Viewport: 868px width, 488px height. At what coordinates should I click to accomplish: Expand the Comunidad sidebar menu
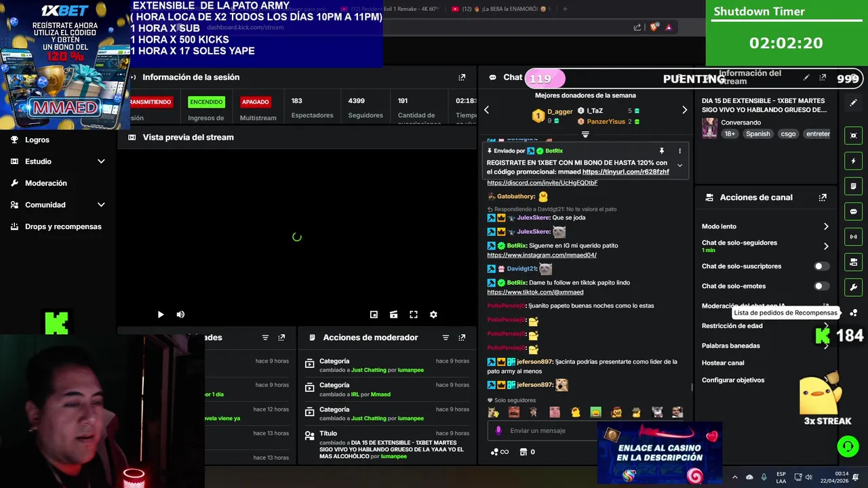101,205
